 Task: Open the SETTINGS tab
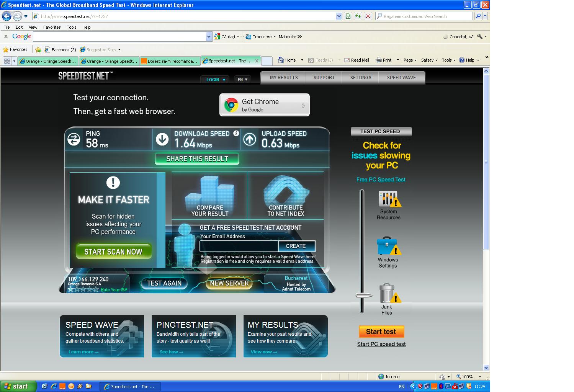361,77
